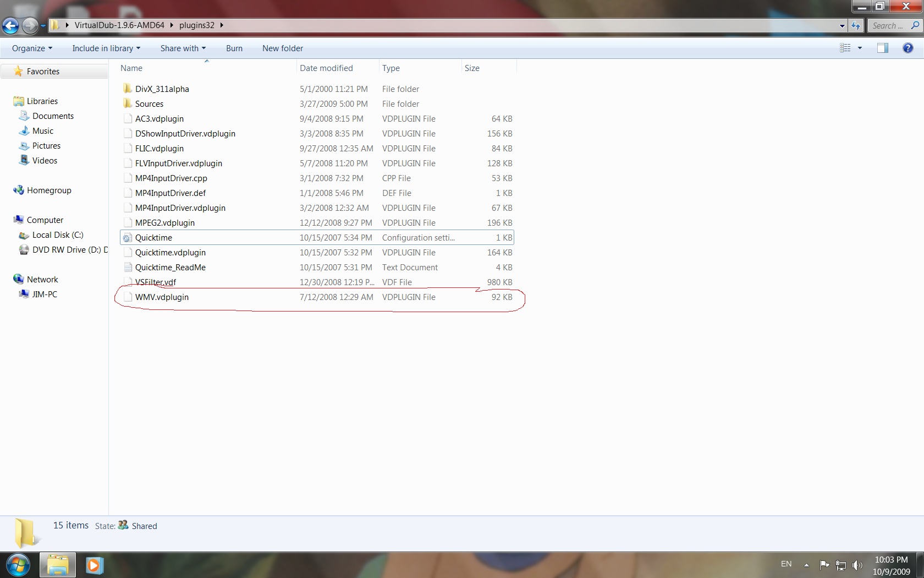Sort by Date modified column

click(x=338, y=68)
